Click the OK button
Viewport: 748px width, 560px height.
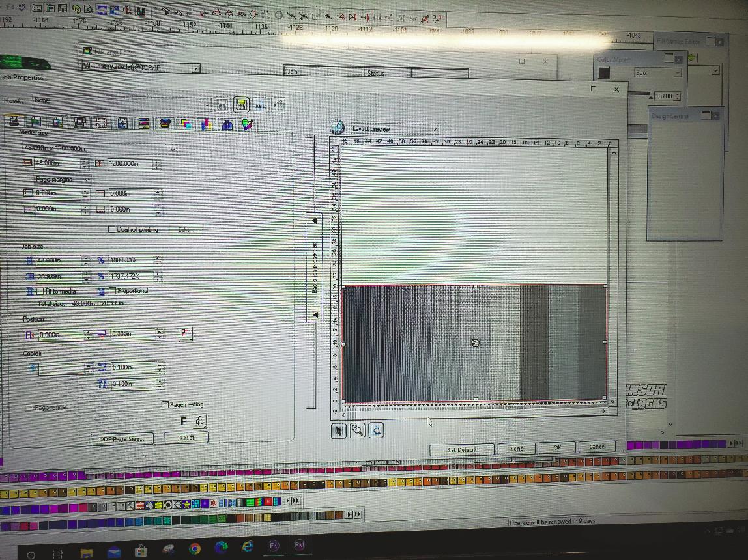point(556,447)
